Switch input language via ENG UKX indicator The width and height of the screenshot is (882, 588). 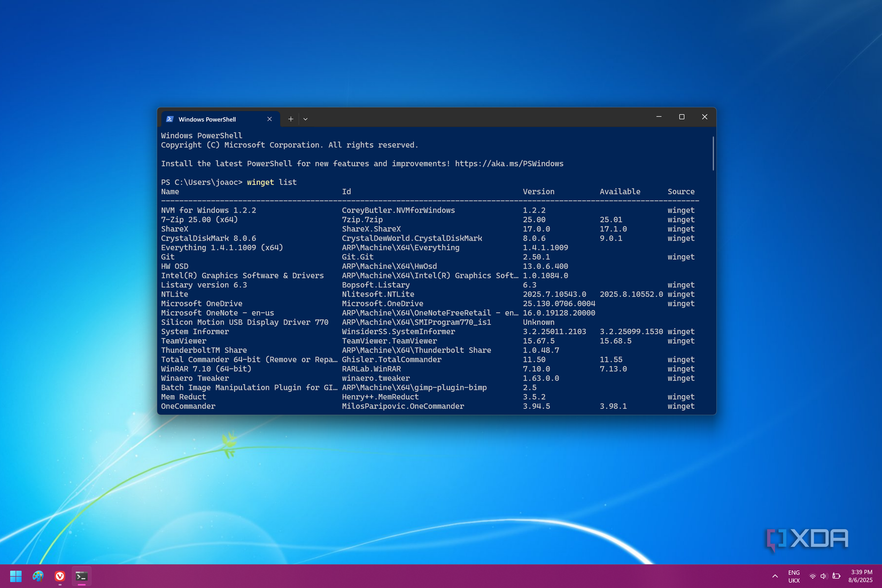794,576
